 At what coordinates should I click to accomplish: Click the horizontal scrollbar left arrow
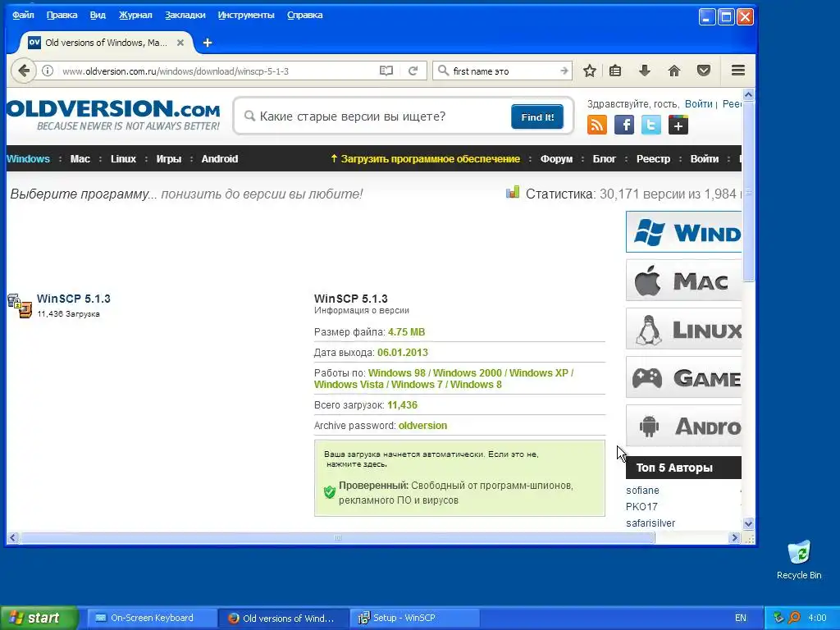(x=13, y=538)
